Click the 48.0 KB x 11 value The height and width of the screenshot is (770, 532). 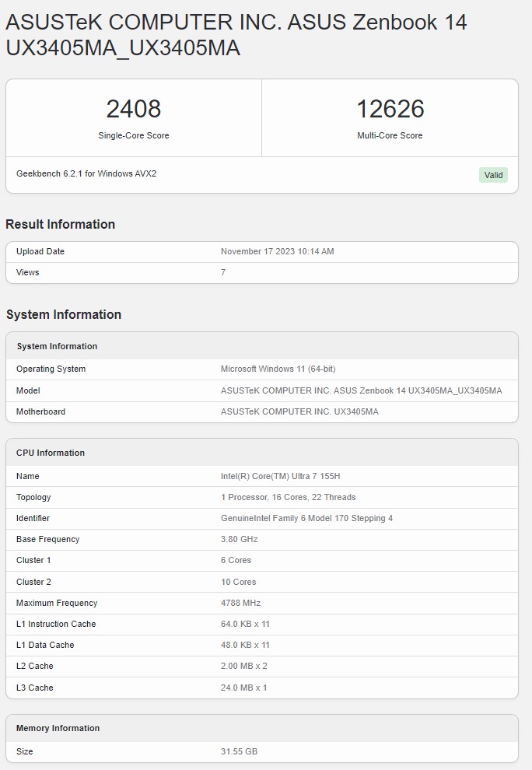click(245, 646)
